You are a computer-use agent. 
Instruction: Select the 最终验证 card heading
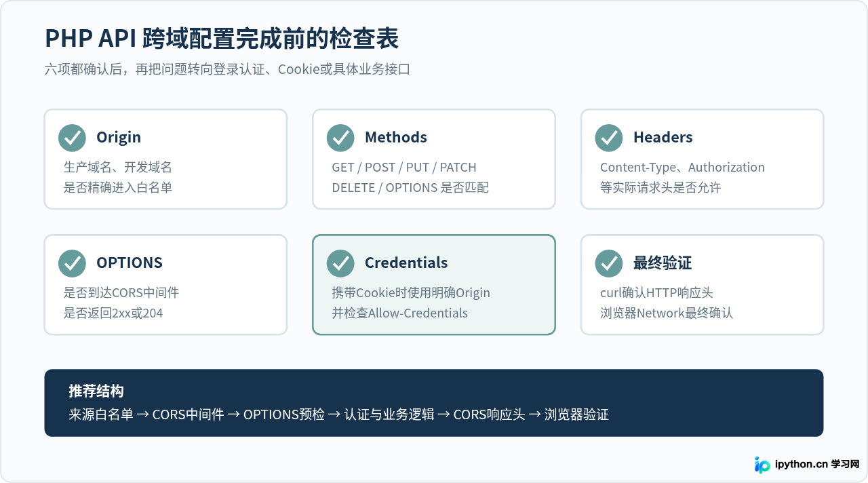[x=663, y=263]
